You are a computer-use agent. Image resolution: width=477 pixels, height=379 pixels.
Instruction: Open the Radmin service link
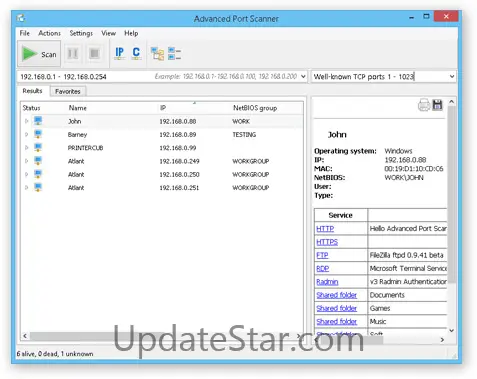tap(327, 282)
